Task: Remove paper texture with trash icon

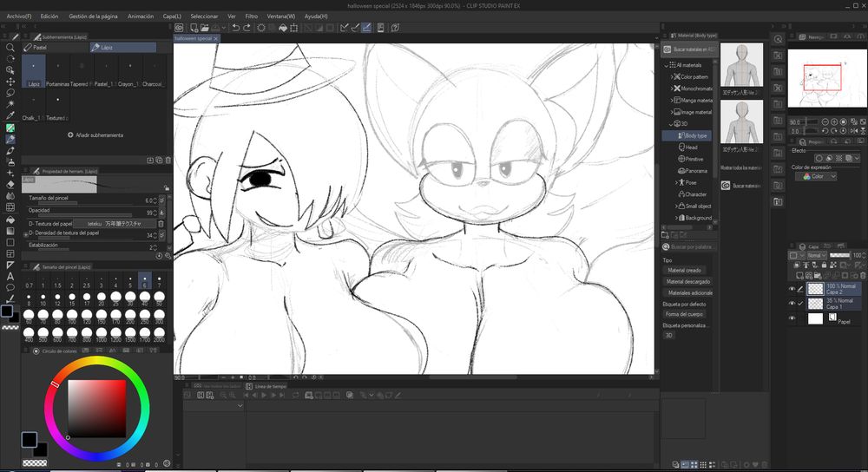Action: 161,224
